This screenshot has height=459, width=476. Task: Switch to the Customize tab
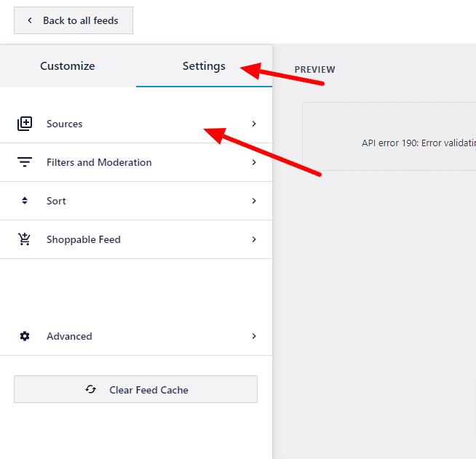[68, 66]
